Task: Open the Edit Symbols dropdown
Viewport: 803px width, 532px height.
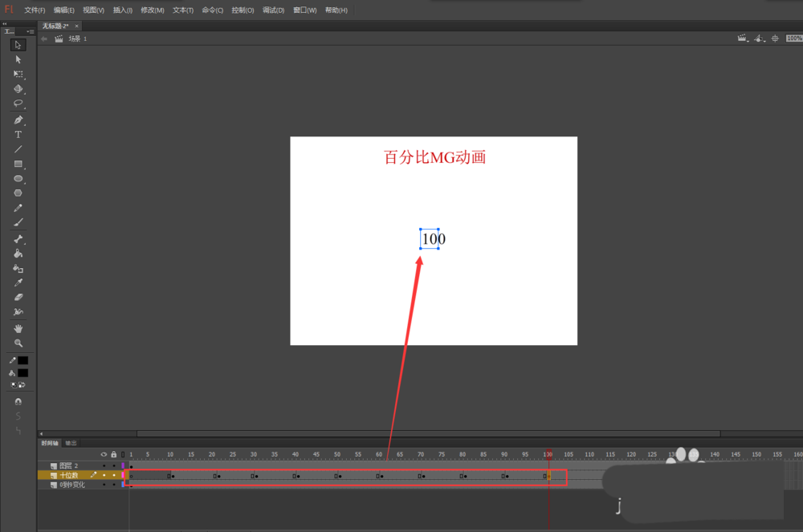Action: coord(760,39)
